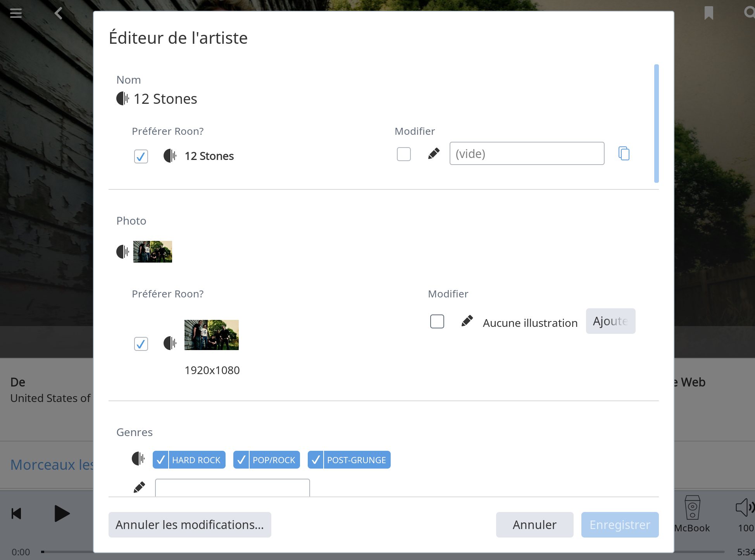The height and width of the screenshot is (560, 755).
Task: Open the hamburger menu icon
Action: tap(16, 13)
